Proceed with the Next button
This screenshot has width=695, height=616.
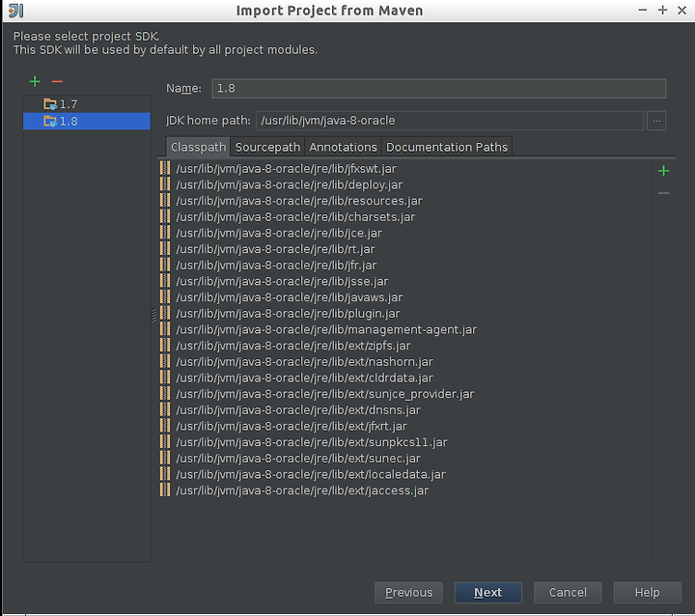coord(488,593)
